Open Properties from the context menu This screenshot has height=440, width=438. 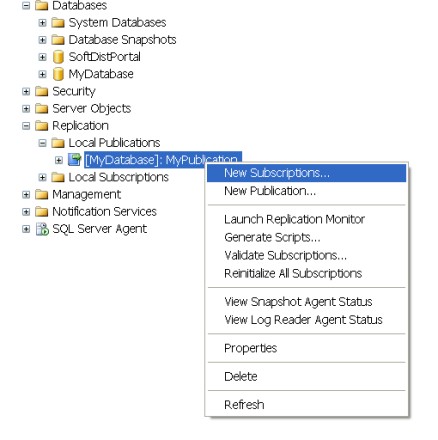click(250, 348)
